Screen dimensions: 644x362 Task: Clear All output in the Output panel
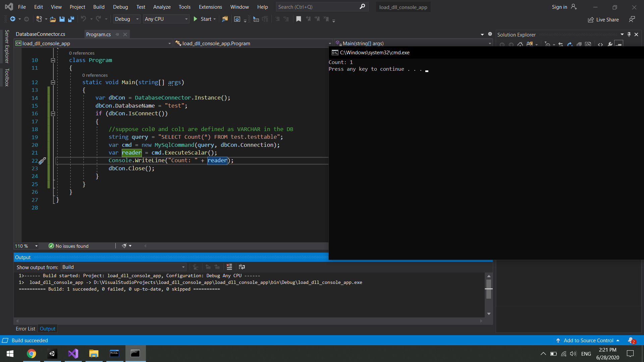pos(229,267)
